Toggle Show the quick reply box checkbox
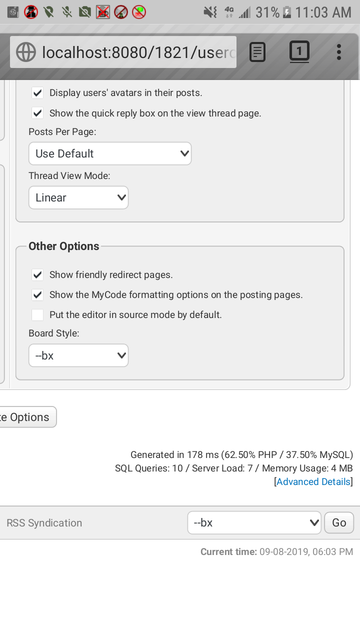The image size is (360, 640). pyautogui.click(x=38, y=113)
